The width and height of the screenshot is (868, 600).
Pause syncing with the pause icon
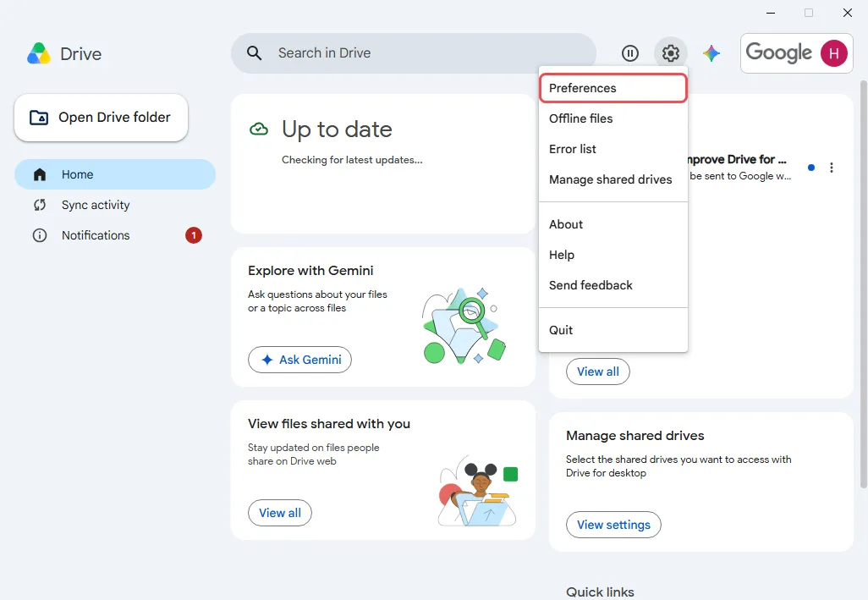[x=630, y=53]
